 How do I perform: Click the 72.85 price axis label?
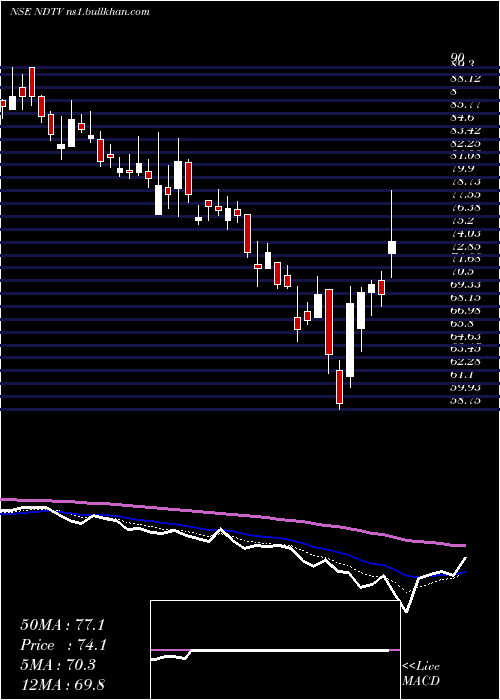[465, 246]
